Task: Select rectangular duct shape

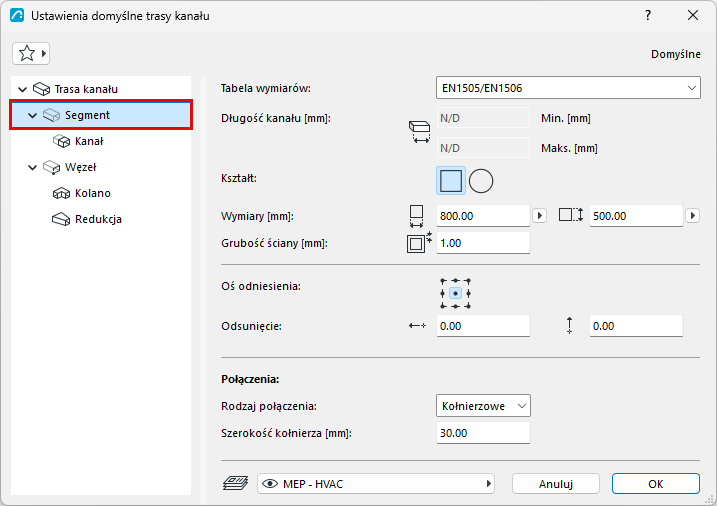Action: click(x=451, y=181)
